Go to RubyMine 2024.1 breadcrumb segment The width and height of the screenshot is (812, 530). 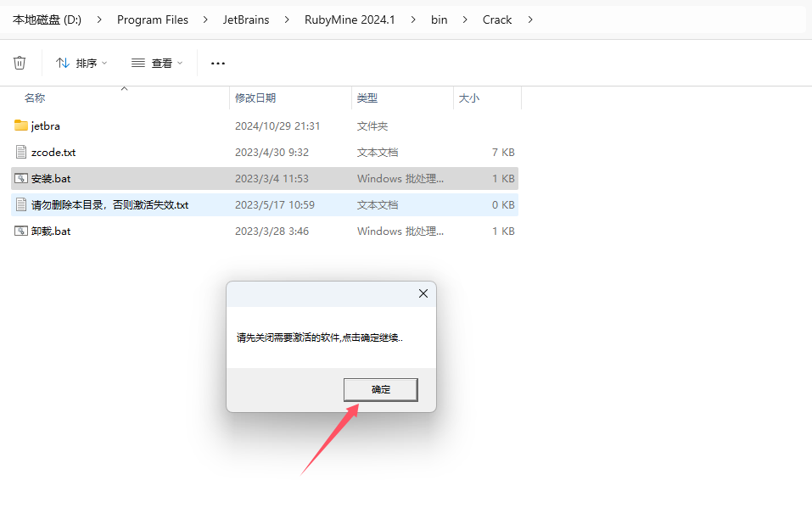(350, 20)
